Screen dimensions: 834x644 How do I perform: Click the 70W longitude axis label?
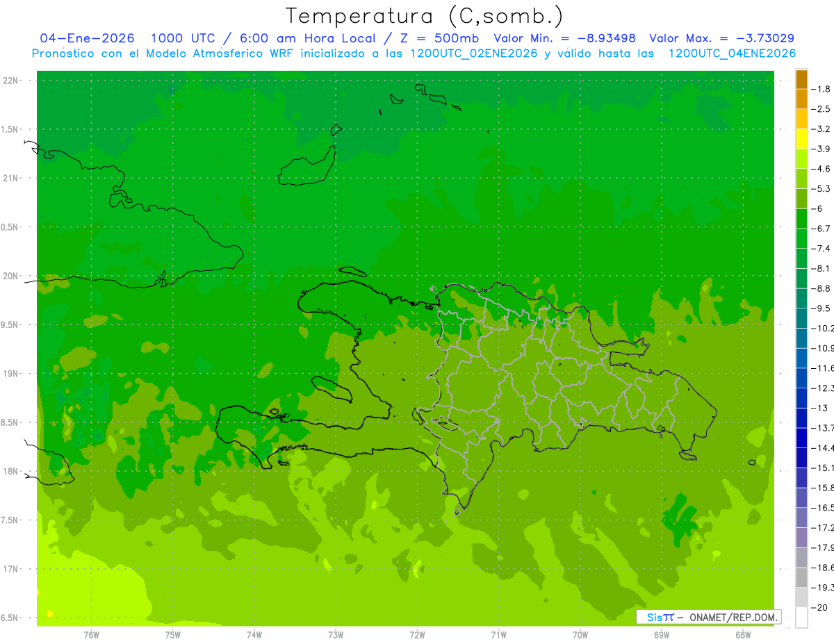(x=580, y=634)
